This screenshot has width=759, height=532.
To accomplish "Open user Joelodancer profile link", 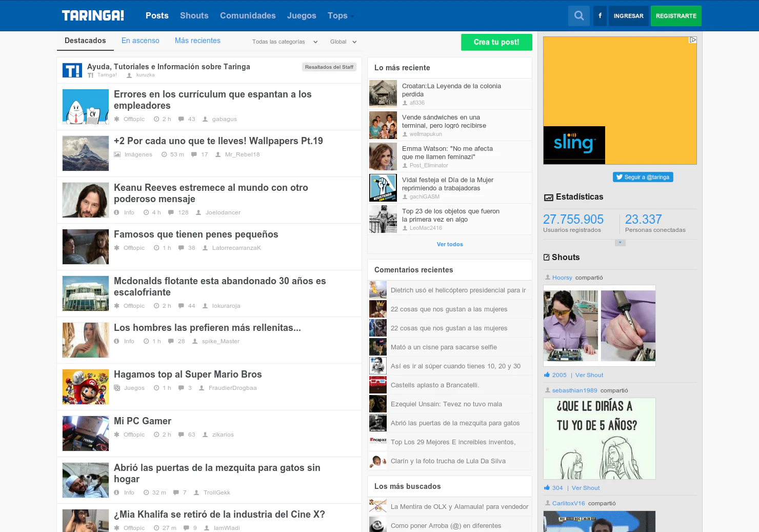I will point(223,212).
